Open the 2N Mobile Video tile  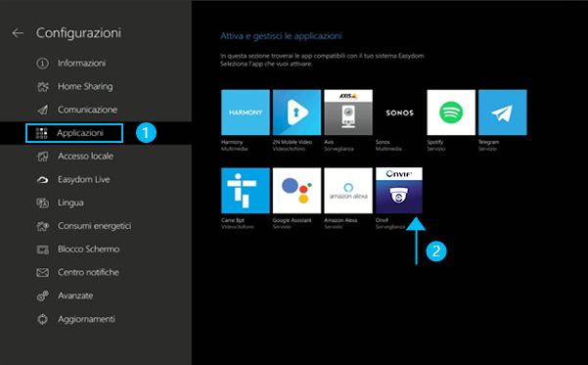pyautogui.click(x=296, y=113)
